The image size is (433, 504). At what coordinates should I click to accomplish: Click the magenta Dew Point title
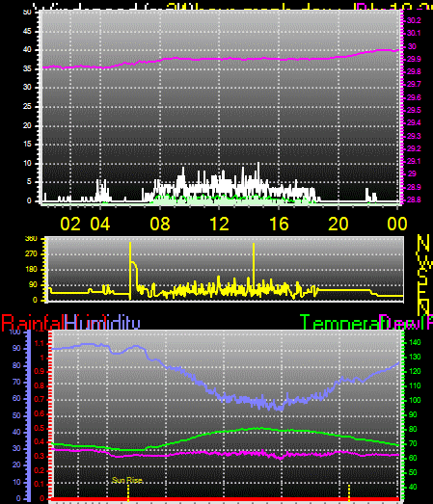[x=406, y=323]
